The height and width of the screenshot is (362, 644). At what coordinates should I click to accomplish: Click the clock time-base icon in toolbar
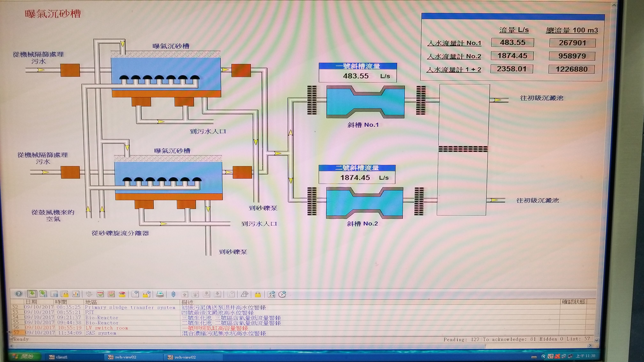click(x=283, y=294)
